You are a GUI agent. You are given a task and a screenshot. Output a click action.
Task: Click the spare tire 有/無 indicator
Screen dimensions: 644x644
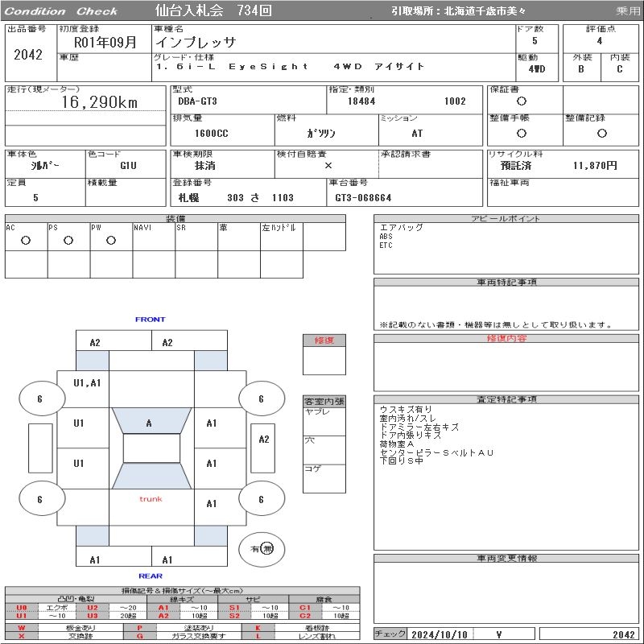262,548
